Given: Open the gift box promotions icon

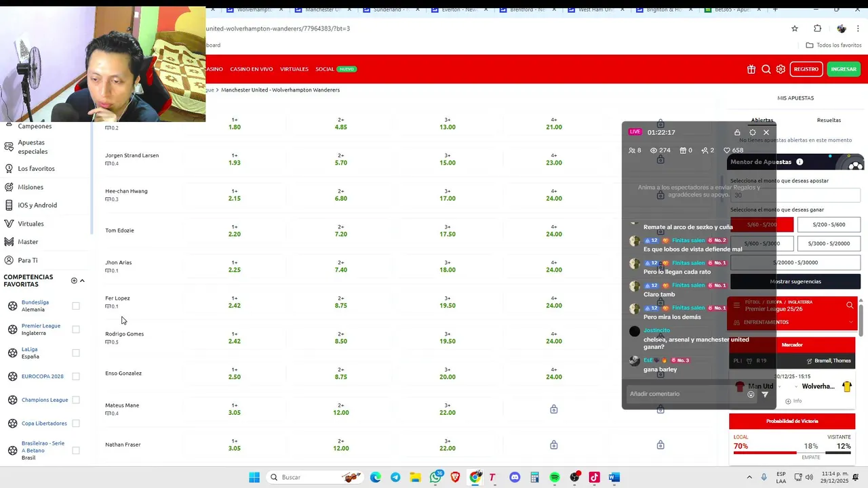Looking at the screenshot, I should (751, 69).
